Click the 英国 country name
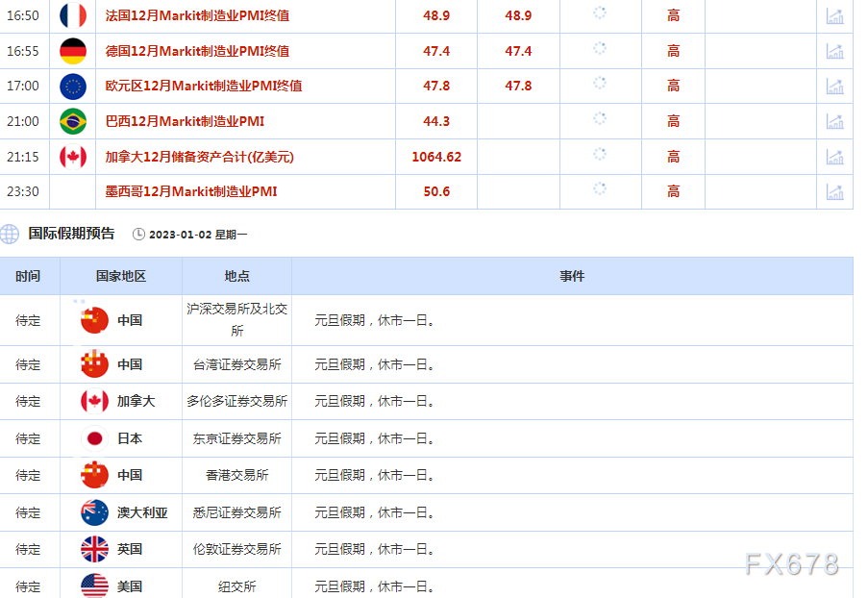 point(130,549)
